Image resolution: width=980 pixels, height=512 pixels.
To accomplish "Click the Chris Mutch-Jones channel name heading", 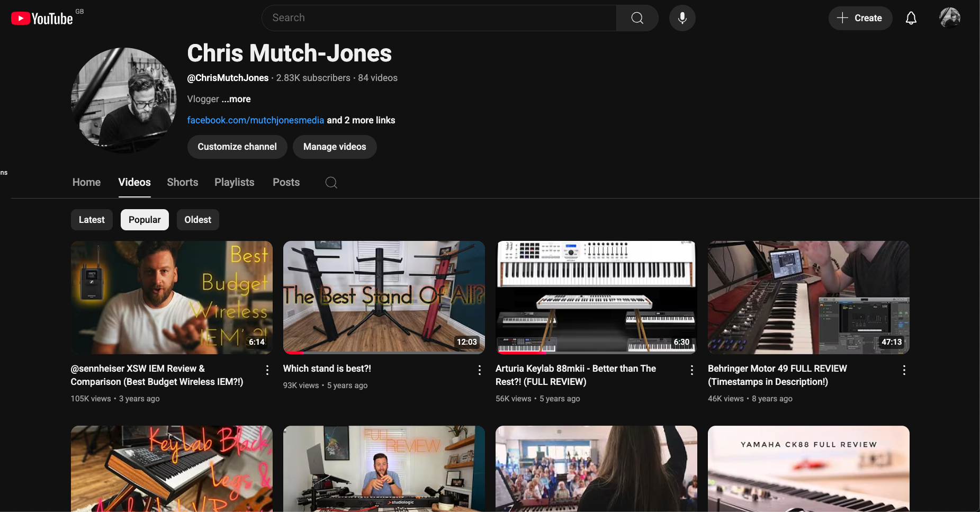I will tap(290, 53).
